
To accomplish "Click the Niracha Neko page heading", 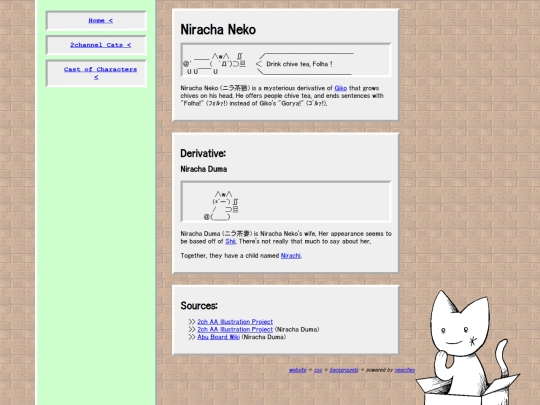I will (x=218, y=30).
